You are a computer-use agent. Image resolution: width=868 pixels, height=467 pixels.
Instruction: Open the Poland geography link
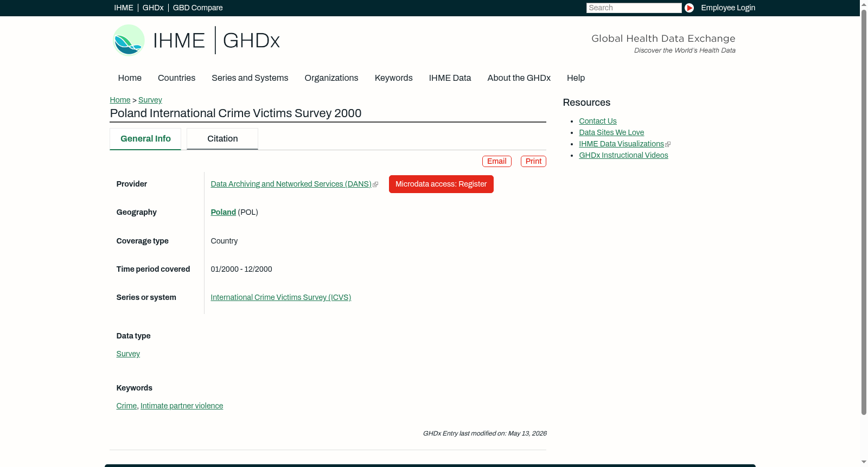tap(223, 213)
